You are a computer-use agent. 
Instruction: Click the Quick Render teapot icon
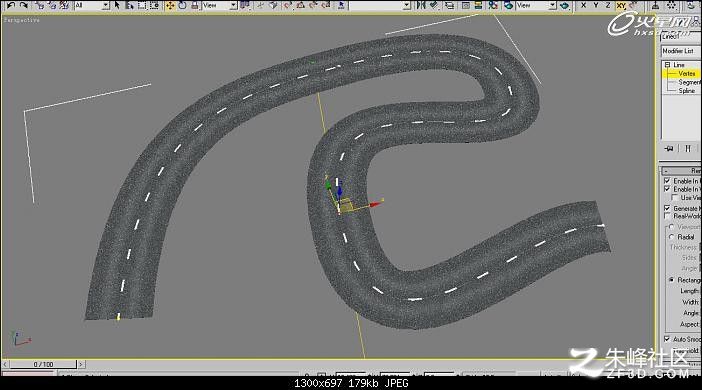tap(564, 6)
